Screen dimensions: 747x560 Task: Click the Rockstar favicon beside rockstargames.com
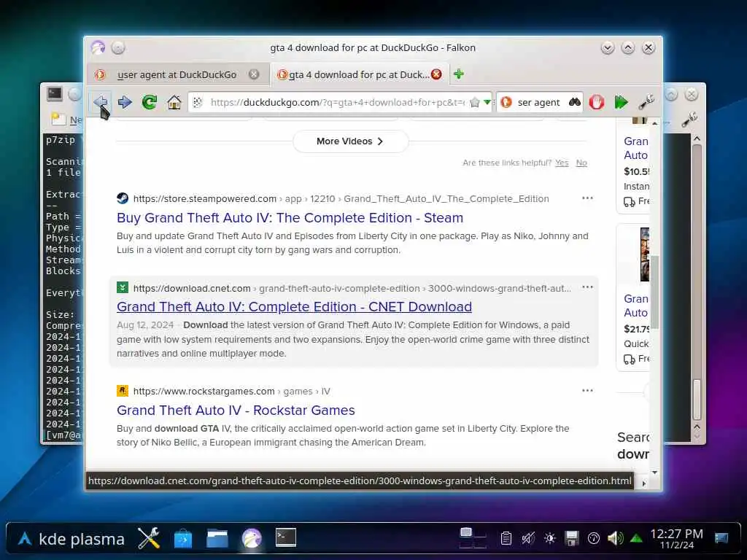[123, 391]
